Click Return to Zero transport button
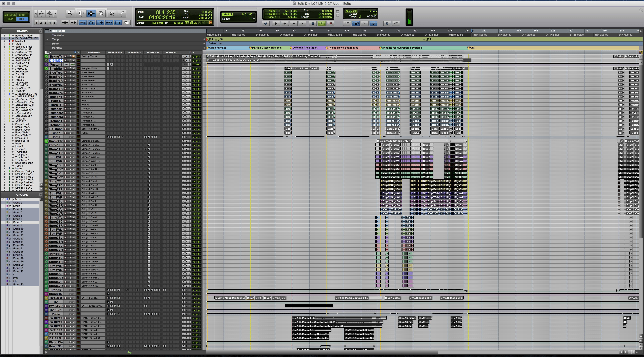Viewport: 644px width, 357px height. [x=276, y=23]
